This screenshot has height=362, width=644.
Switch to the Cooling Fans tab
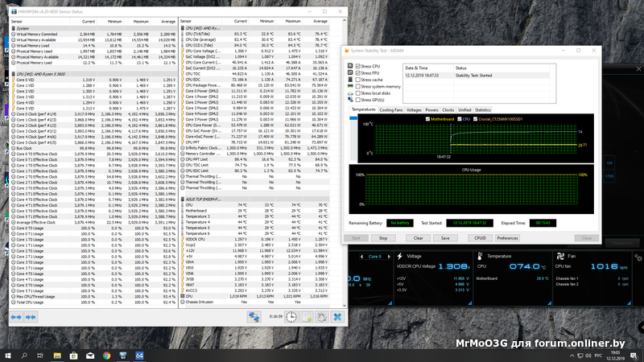[391, 109]
